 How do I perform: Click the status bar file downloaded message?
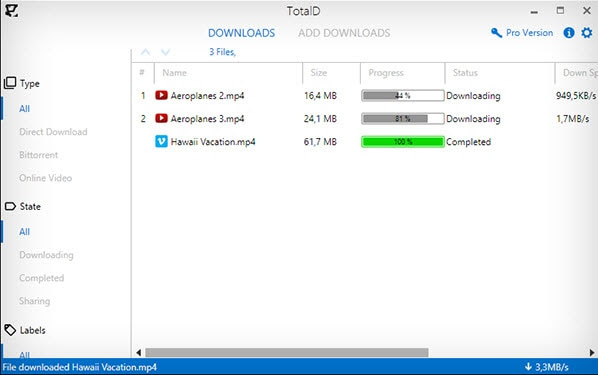point(79,367)
